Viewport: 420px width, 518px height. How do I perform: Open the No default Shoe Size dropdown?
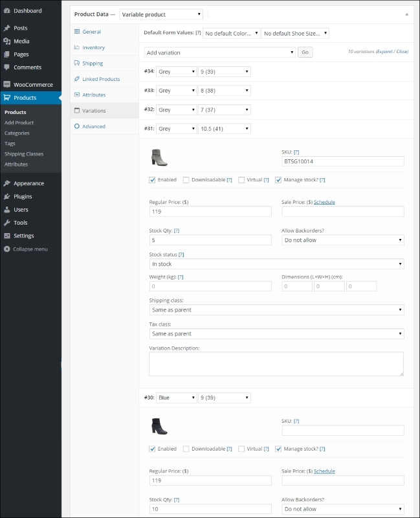pyautogui.click(x=295, y=33)
